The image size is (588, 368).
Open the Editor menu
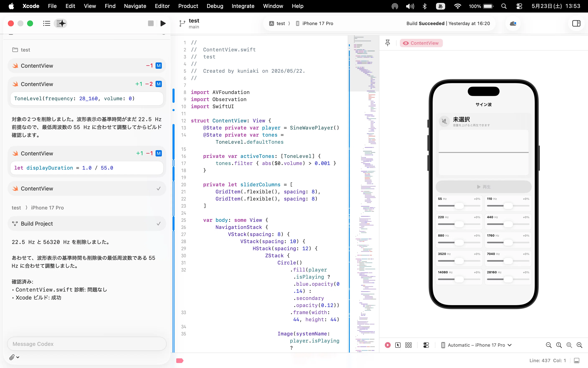162,6
